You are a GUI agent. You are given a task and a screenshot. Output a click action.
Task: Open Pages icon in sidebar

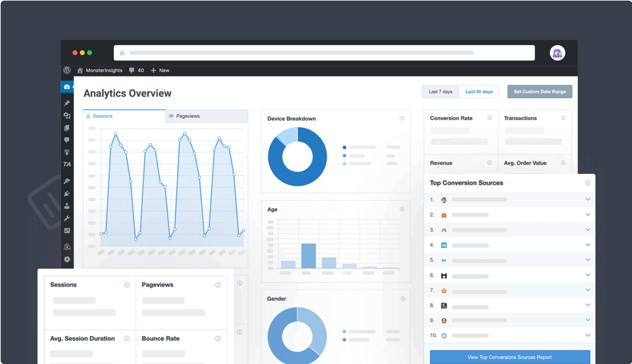click(67, 128)
